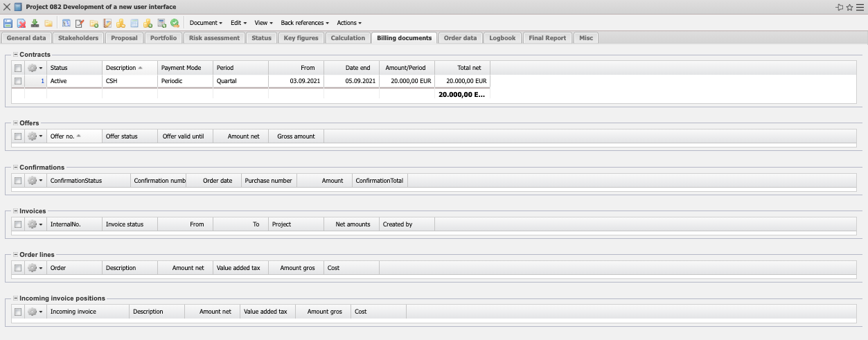Click the green checkmark icon in toolbar
Viewport: 868px width, 340px height.
pos(175,23)
